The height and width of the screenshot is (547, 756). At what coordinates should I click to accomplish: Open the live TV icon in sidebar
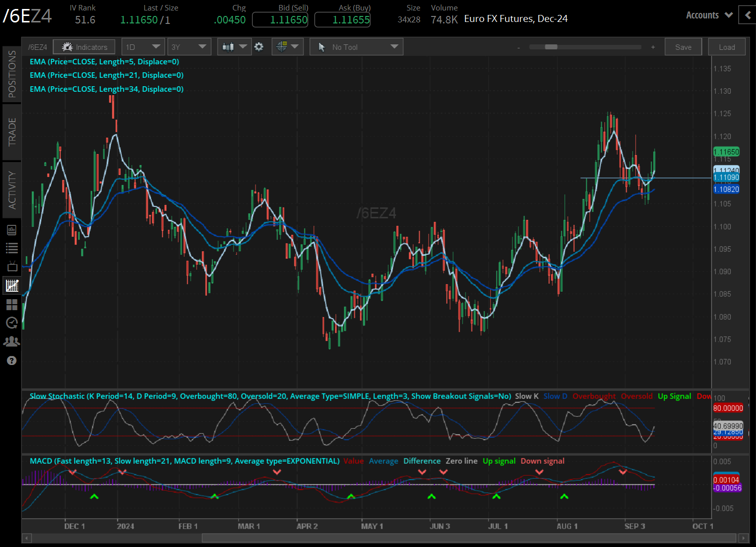[x=11, y=266]
